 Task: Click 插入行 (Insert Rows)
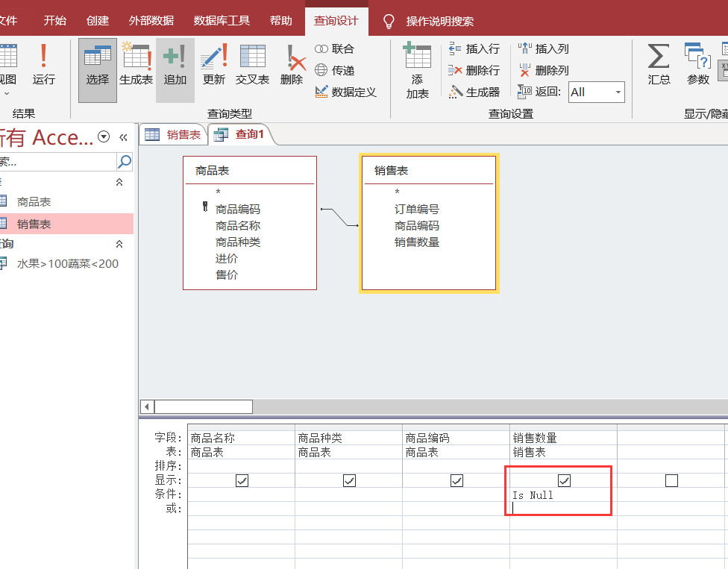474,48
